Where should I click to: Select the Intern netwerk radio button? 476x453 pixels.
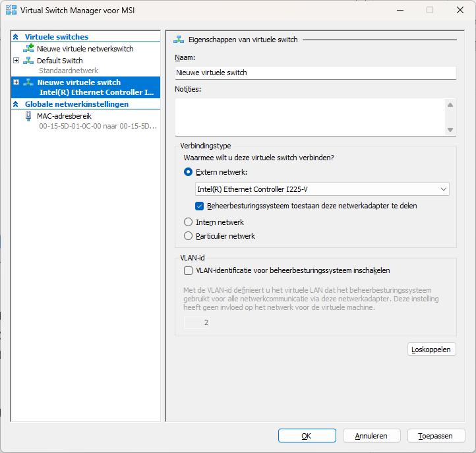(188, 222)
